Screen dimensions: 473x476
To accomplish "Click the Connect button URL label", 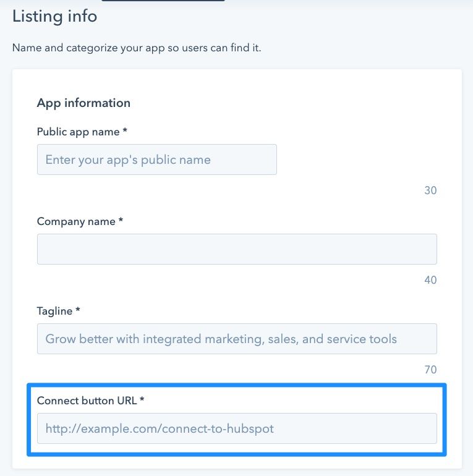I will [87, 401].
